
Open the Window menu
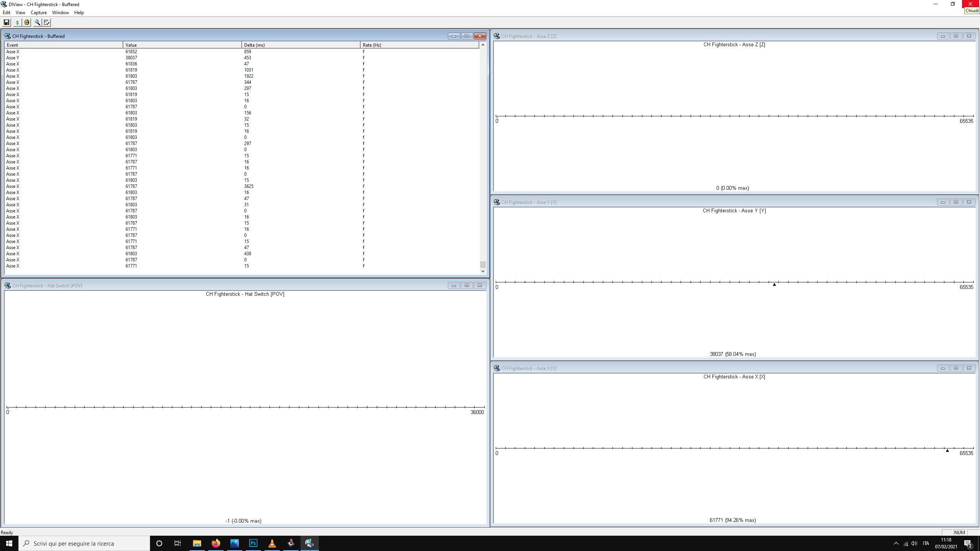(60, 13)
